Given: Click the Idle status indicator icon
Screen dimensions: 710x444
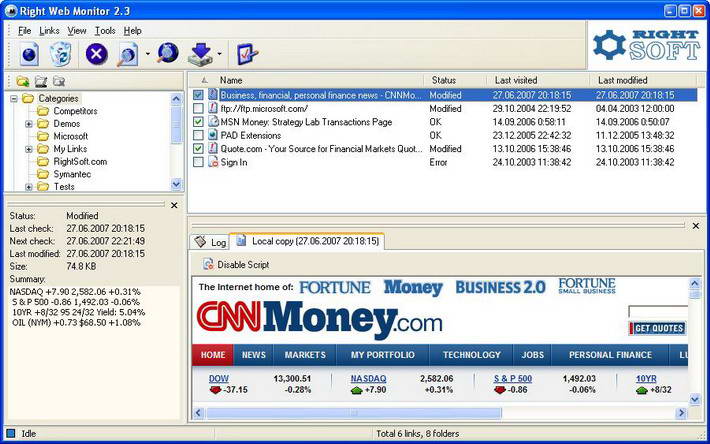Looking at the screenshot, I should (x=11, y=433).
